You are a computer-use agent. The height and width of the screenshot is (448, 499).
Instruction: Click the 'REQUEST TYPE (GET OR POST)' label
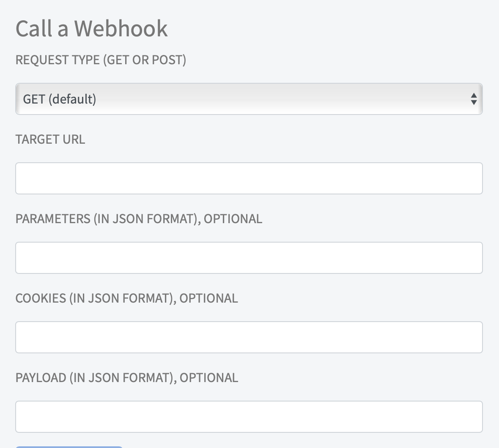[x=101, y=60]
